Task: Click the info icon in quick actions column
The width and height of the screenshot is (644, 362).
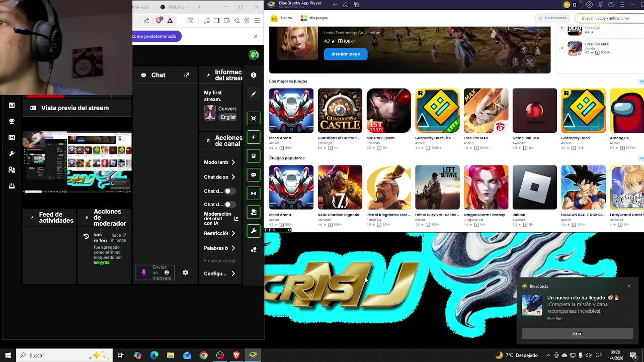Action: (254, 75)
